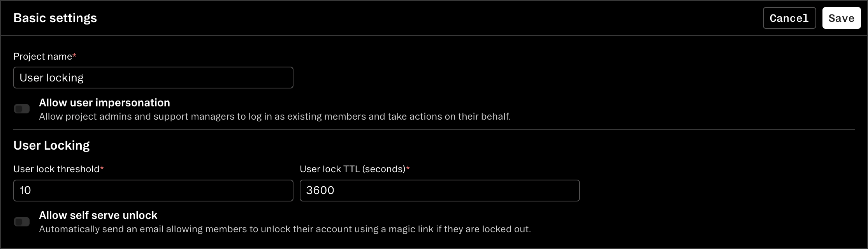
Task: Cancel the basic settings changes
Action: pyautogui.click(x=789, y=18)
